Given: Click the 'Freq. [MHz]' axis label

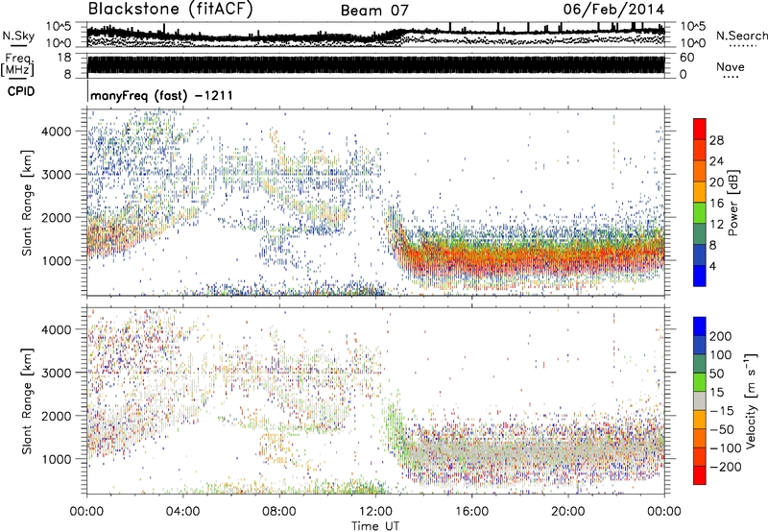Looking at the screenshot, I should (17, 65).
